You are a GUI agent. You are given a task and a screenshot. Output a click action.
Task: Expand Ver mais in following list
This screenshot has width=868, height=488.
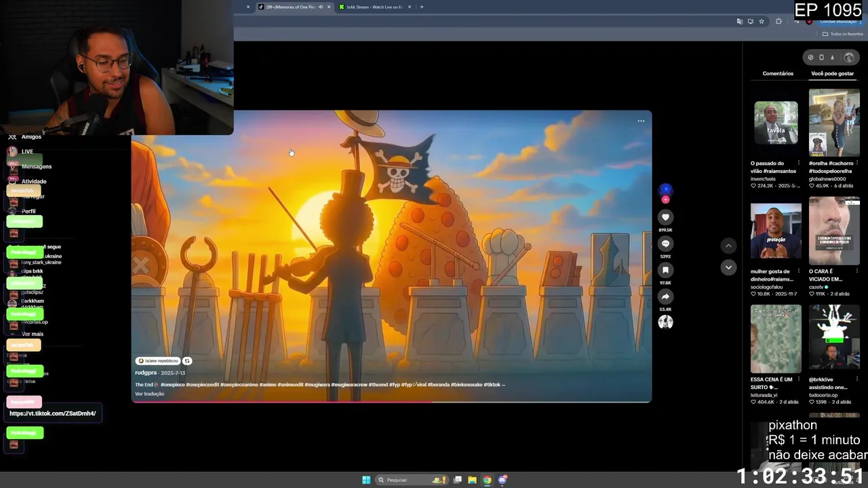pyautogui.click(x=33, y=334)
